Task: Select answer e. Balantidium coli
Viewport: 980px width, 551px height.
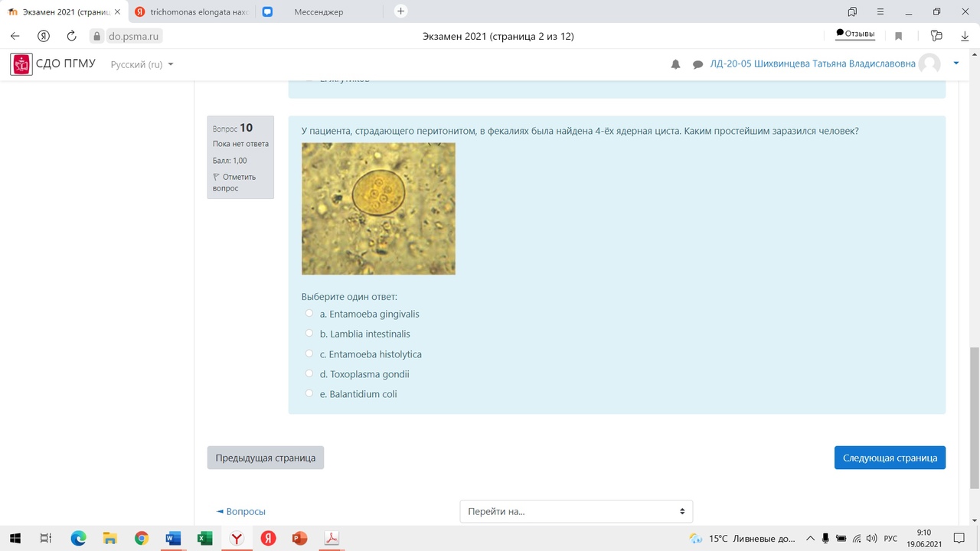Action: click(x=309, y=393)
